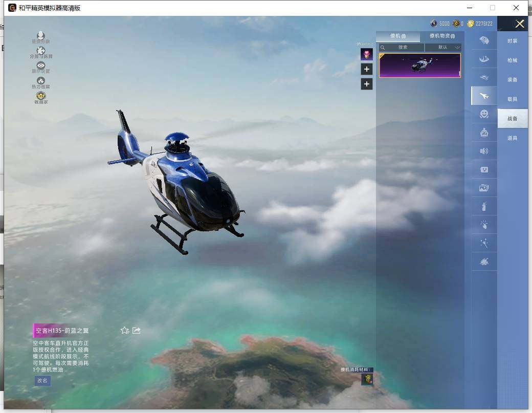
Task: Click the first empty plus slot
Action: point(366,69)
